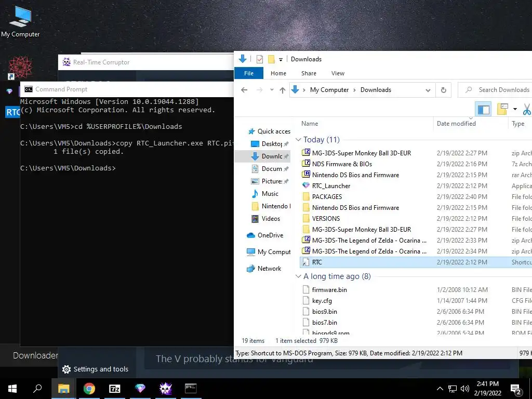Click the taskbar clock showing 2:41 PM
The image size is (532, 399).
point(487,389)
